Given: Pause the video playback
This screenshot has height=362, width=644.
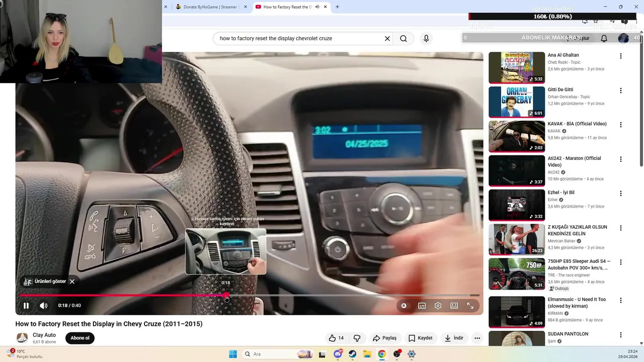Looking at the screenshot, I should pyautogui.click(x=26, y=306).
